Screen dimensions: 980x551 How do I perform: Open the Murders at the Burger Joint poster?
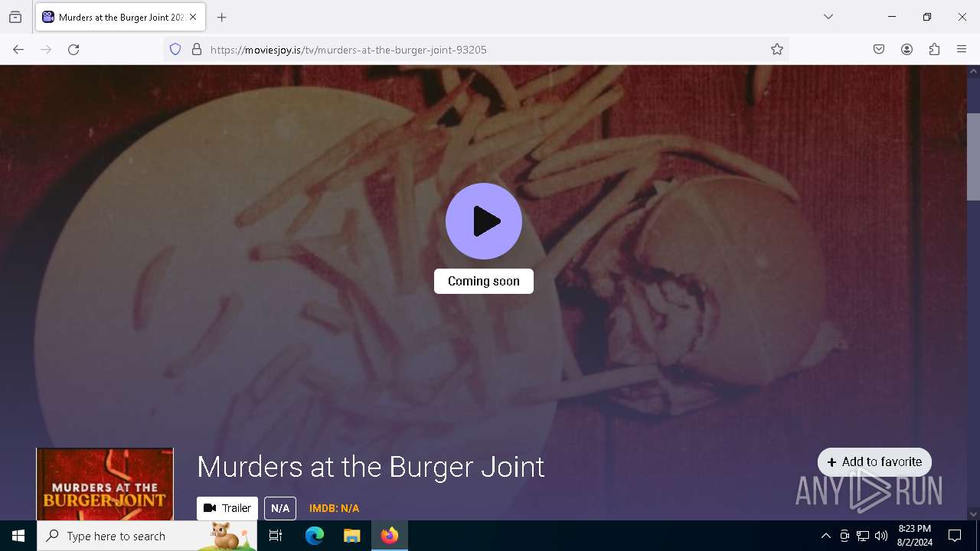pos(105,484)
